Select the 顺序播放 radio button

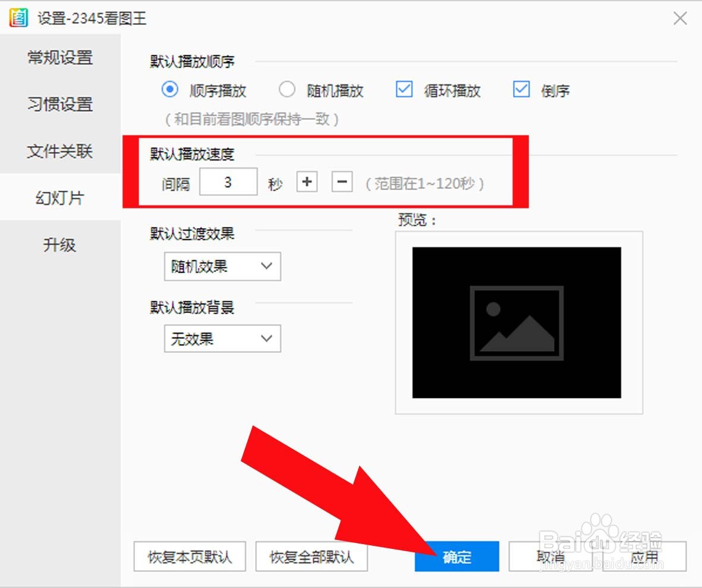(169, 90)
